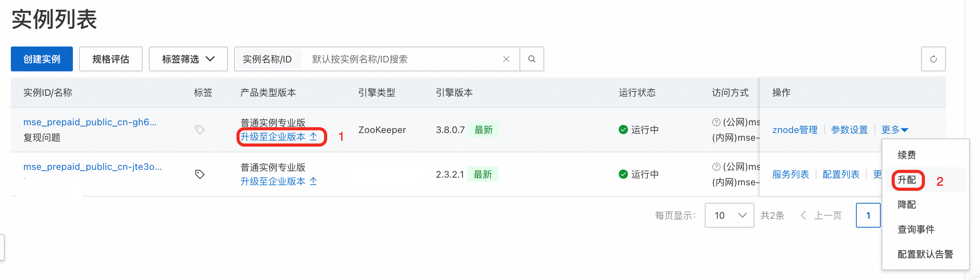Click the green running check icon on second row
Screen dimensions: 980x280
(623, 174)
